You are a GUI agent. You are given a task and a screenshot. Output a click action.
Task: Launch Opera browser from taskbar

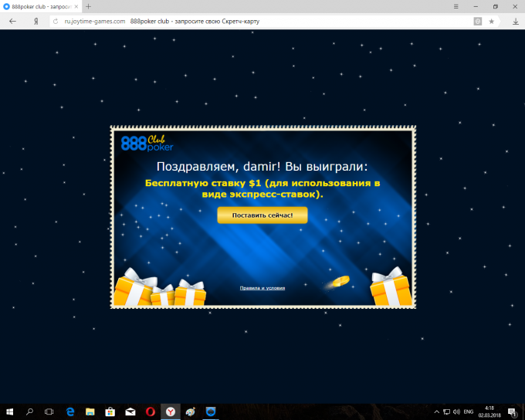(x=151, y=412)
